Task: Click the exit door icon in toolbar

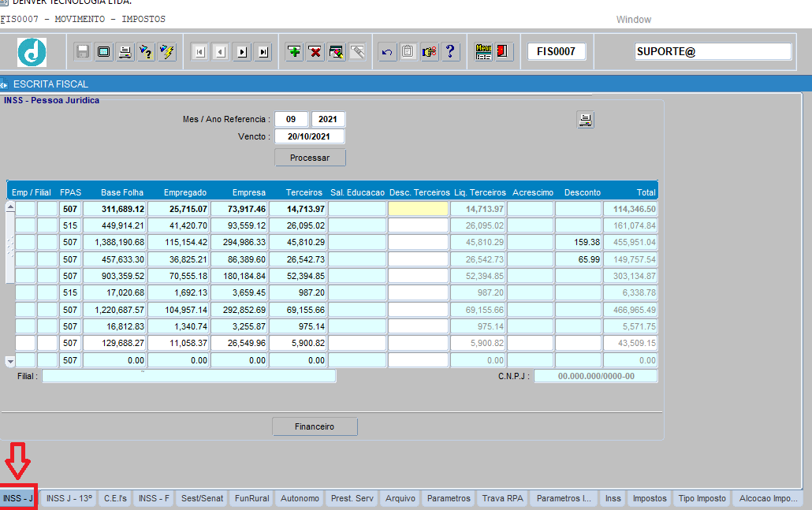Action: [x=504, y=52]
